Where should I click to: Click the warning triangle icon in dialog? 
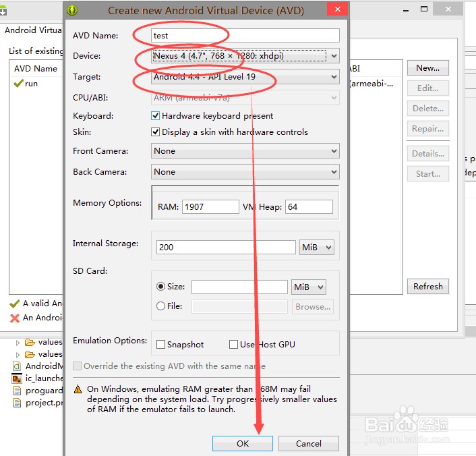(x=78, y=389)
